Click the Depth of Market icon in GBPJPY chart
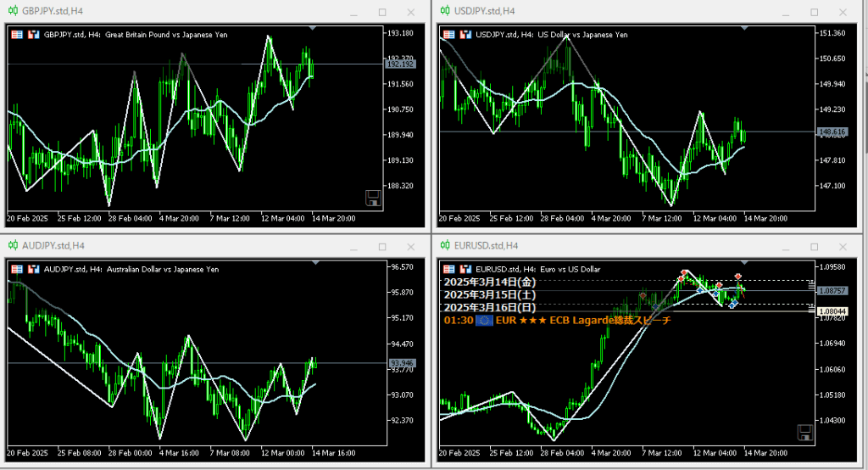Screen dimensions: 868x470 17,35
